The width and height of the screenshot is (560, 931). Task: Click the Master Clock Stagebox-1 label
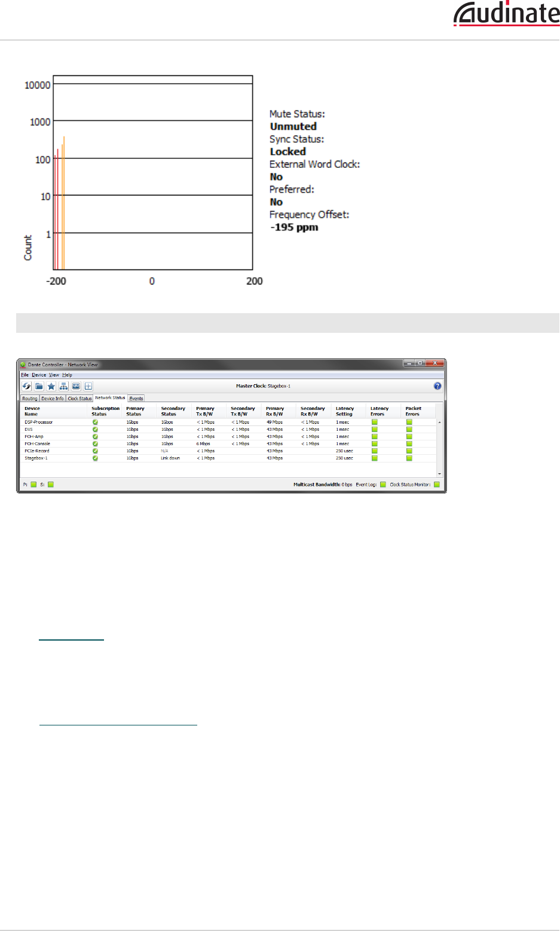click(263, 386)
